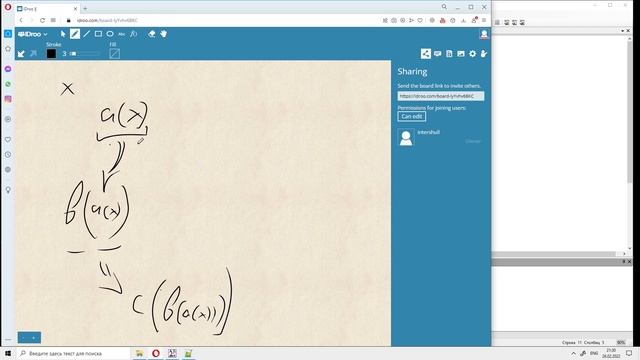Open the IDroo logo menu
The width and height of the screenshot is (640, 360).
(33, 34)
